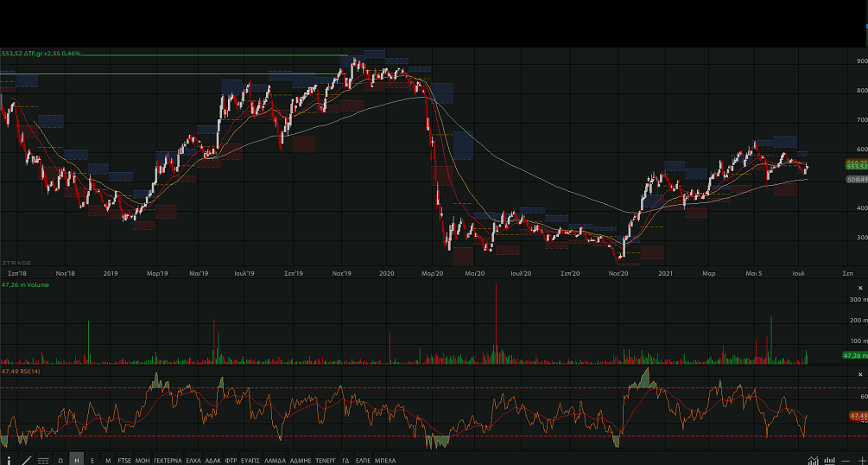Image resolution: width=868 pixels, height=465 pixels.
Task: Open the grid list icon in bottom toolbar
Action: (x=43, y=460)
